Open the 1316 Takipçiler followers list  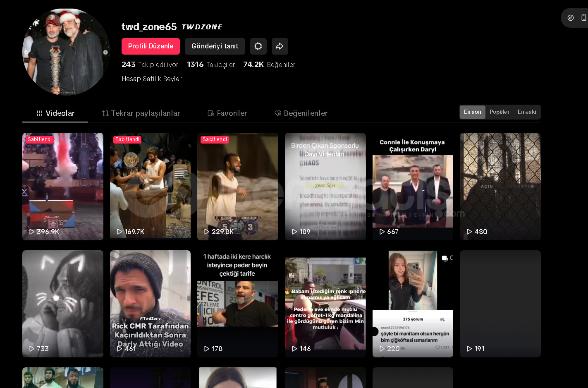[x=210, y=65]
